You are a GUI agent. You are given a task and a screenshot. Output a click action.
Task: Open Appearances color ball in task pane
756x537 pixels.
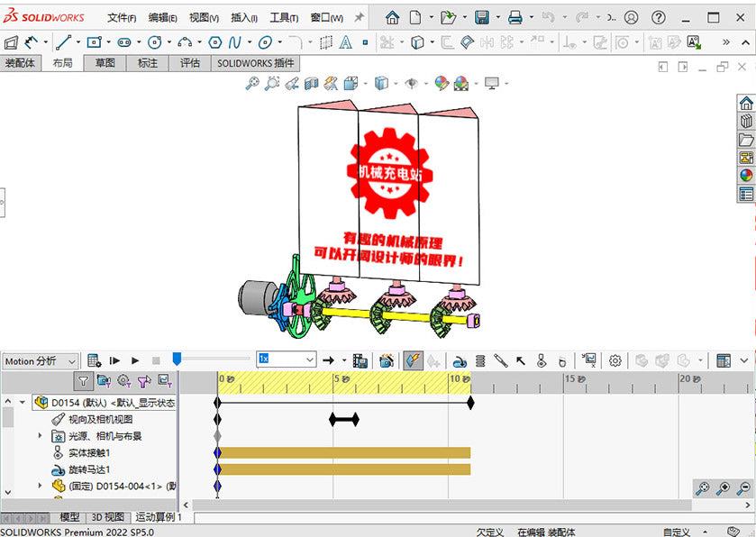(x=746, y=176)
